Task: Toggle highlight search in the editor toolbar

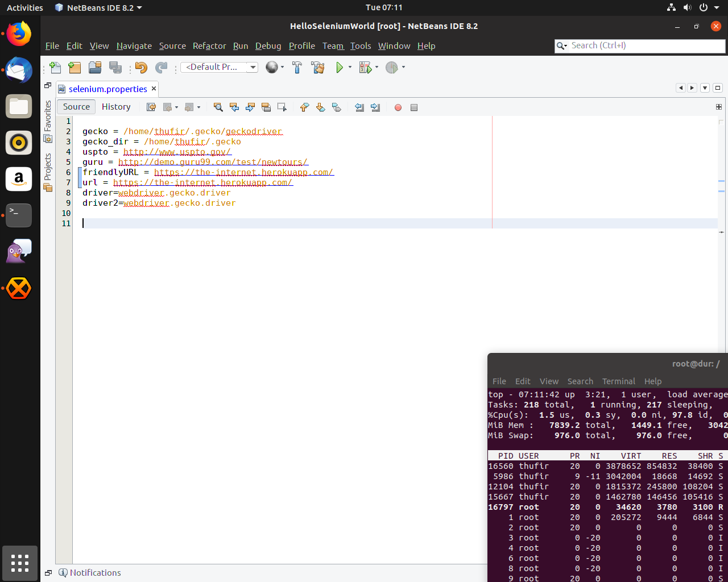Action: pos(266,107)
